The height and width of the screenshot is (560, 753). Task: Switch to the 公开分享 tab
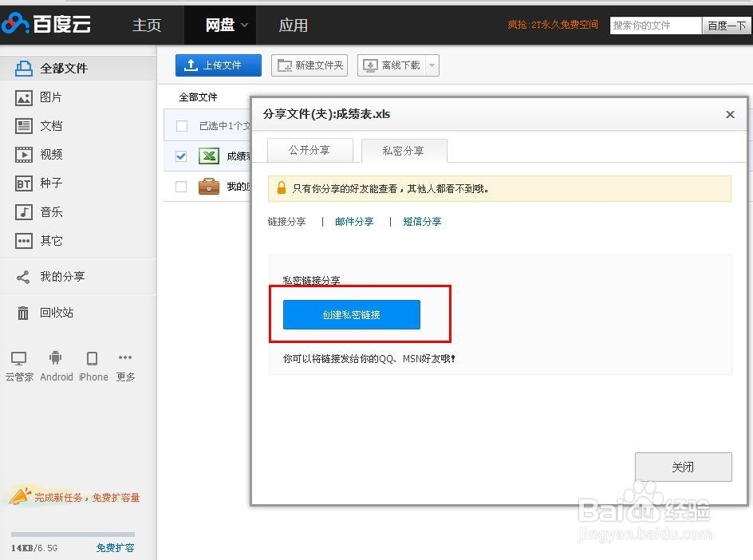(309, 151)
